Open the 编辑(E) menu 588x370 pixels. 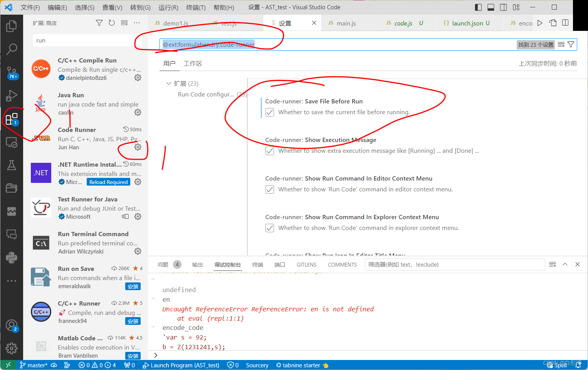click(x=57, y=7)
